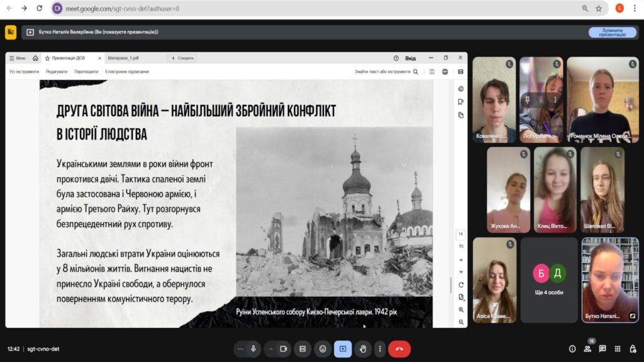The height and width of the screenshot is (362, 644).
Task: Click the raise hand icon
Action: [363, 349]
